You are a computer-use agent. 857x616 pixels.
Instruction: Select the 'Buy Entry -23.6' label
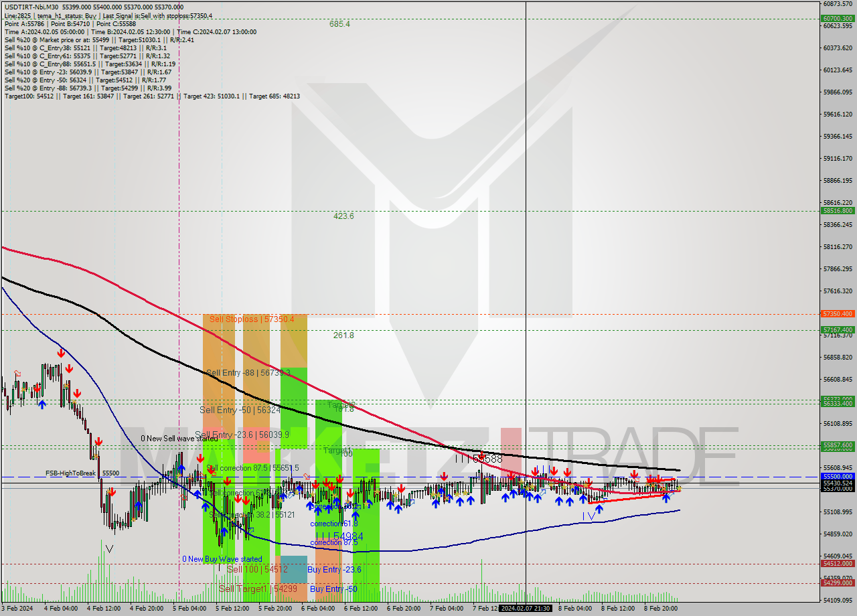(x=334, y=570)
